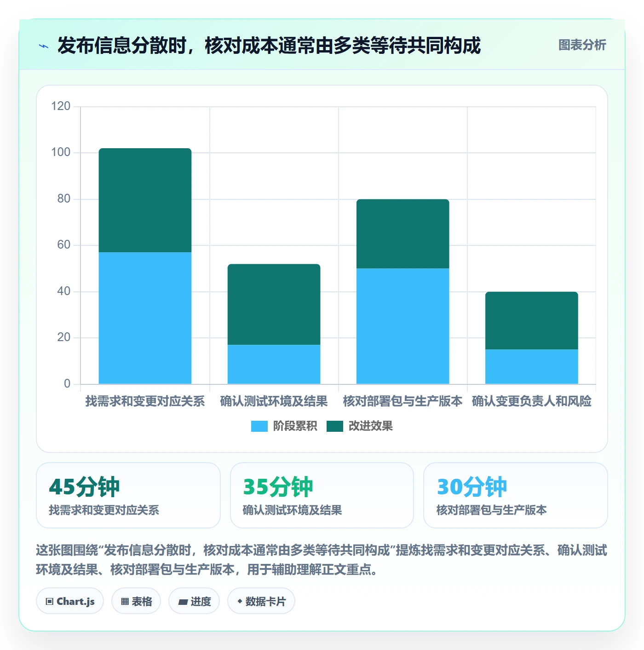Click the blue bar segment for 核对部署包与生产版本
Screen dimensions: 644x650
pos(402,326)
